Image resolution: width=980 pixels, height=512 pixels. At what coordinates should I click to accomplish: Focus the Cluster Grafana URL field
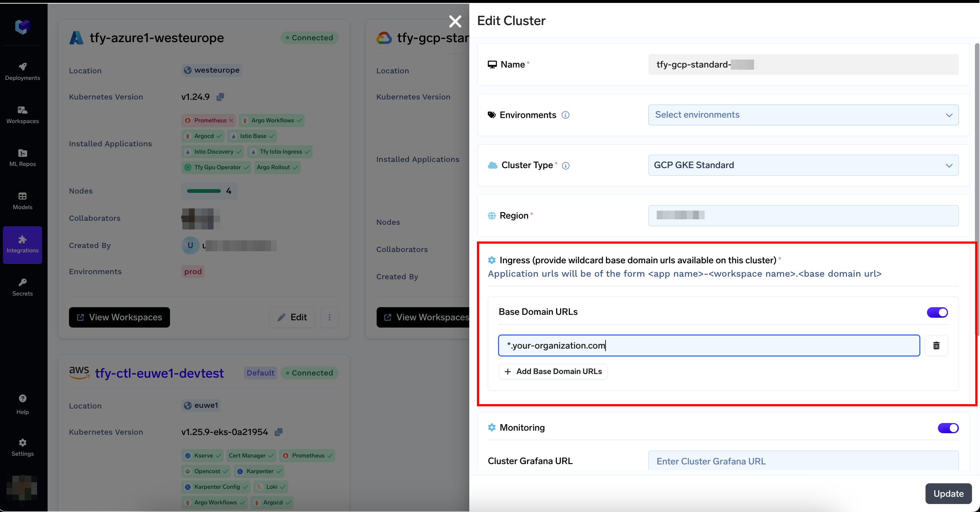click(803, 461)
